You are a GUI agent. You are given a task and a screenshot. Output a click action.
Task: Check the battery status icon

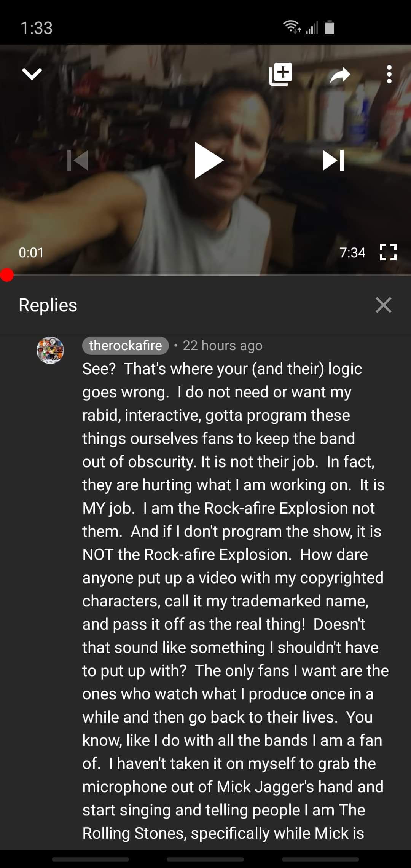click(330, 27)
